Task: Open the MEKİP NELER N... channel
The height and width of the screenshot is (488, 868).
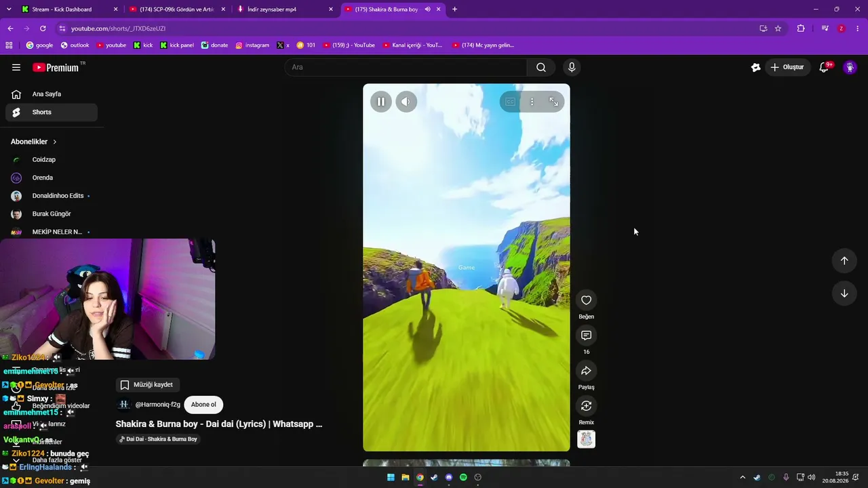Action: (52, 232)
